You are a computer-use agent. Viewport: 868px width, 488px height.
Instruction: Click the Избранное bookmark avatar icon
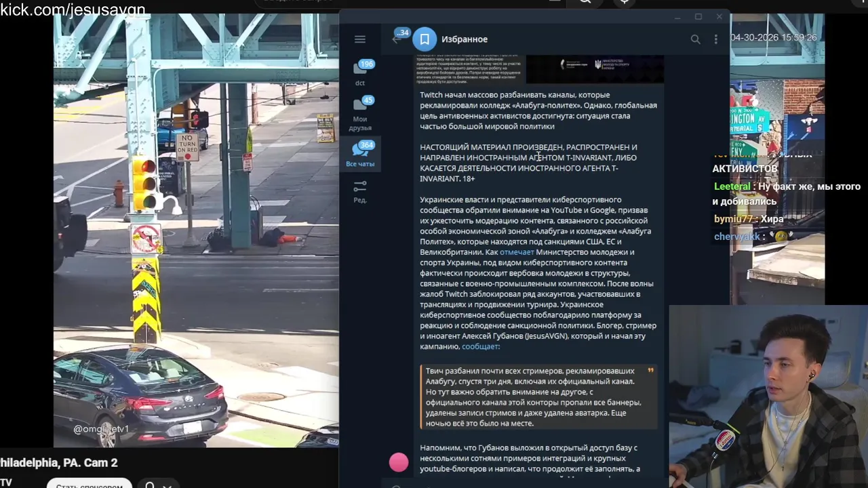pyautogui.click(x=425, y=39)
